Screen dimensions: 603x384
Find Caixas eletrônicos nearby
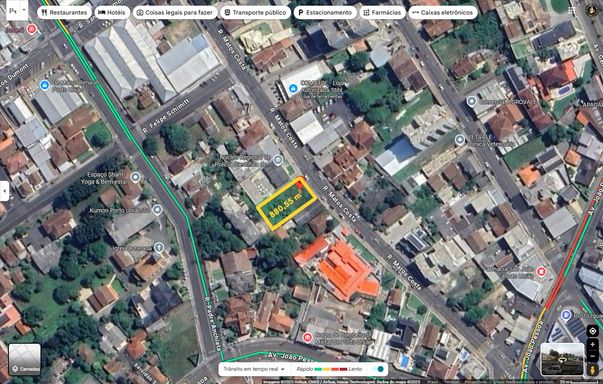pos(443,12)
